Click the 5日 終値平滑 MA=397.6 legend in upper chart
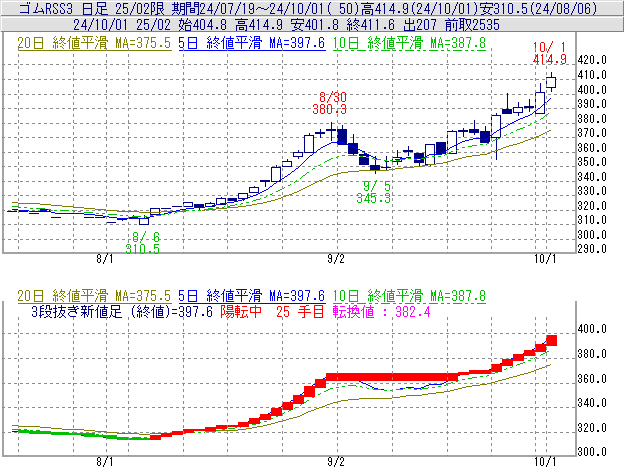The height and width of the screenshot is (475, 624). [x=252, y=43]
